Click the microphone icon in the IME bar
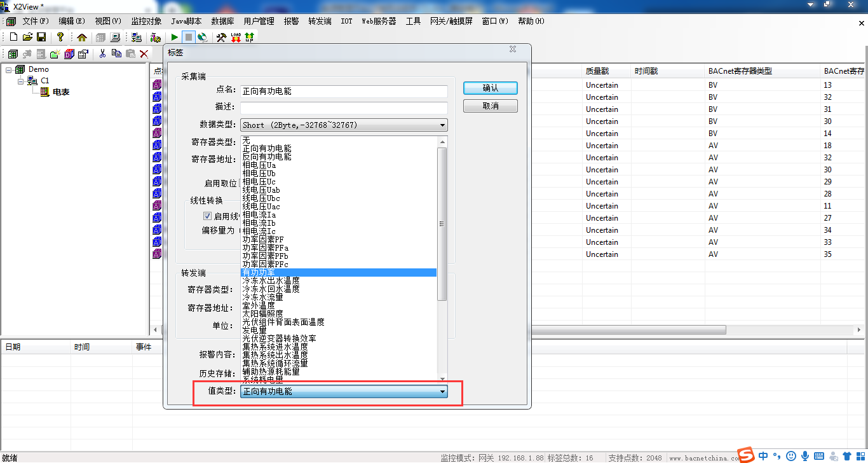Image resolution: width=868 pixels, height=463 pixels. pyautogui.click(x=805, y=456)
